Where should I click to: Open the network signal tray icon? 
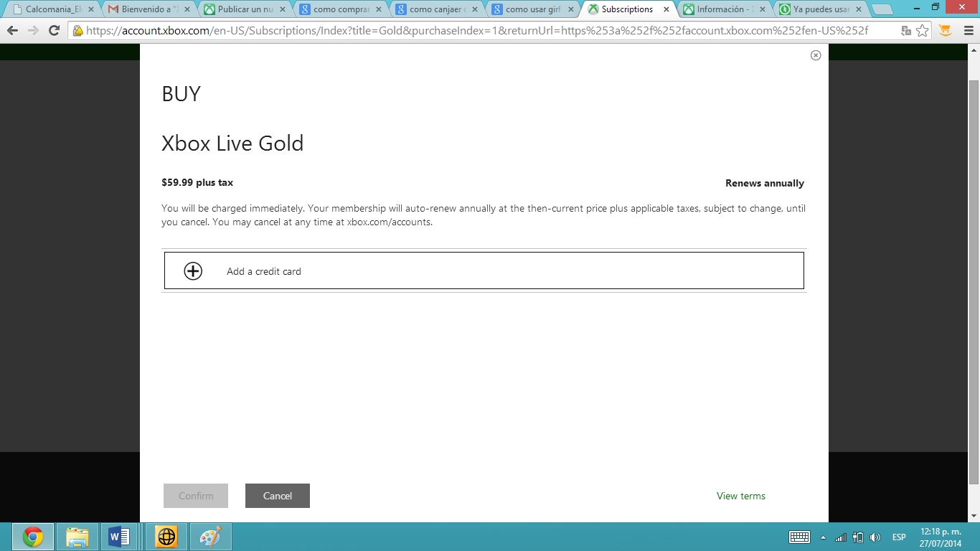(x=841, y=537)
